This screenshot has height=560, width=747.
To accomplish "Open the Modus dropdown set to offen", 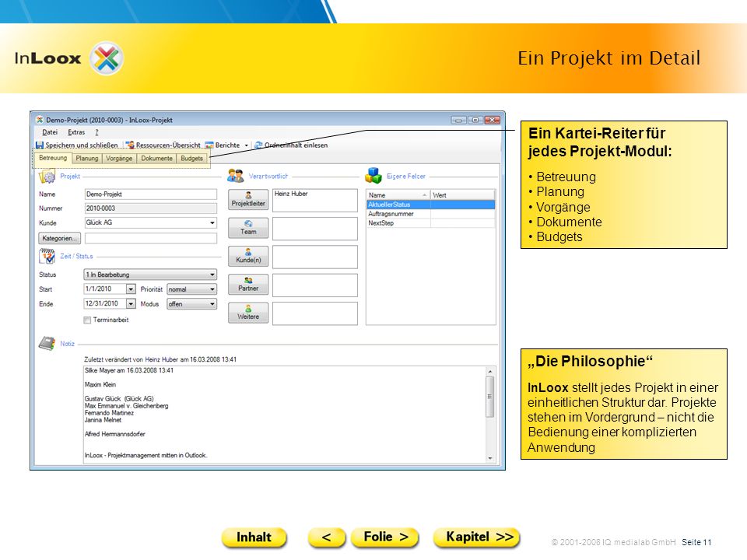I will [x=191, y=304].
